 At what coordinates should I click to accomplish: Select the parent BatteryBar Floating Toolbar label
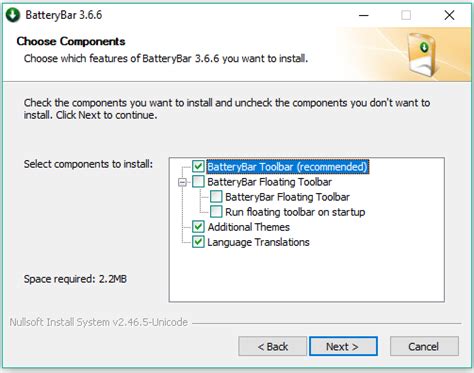tap(269, 182)
